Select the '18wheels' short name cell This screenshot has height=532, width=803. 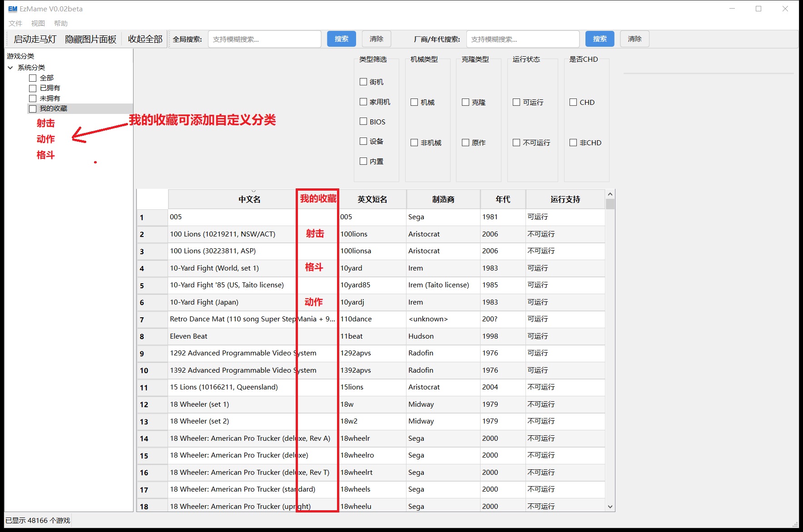[x=372, y=489]
